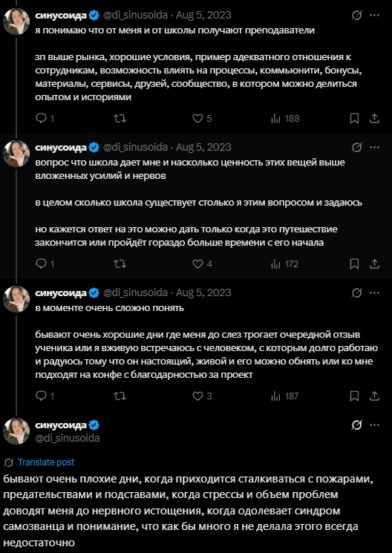Screen dimensions: 392x553
Task: View analytics showing 188 views
Action: click(x=285, y=119)
